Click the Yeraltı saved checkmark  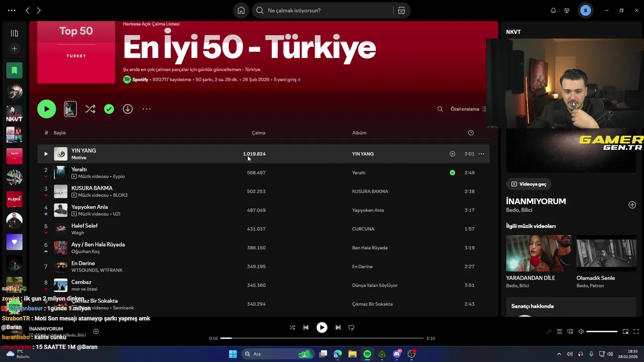[x=452, y=172]
